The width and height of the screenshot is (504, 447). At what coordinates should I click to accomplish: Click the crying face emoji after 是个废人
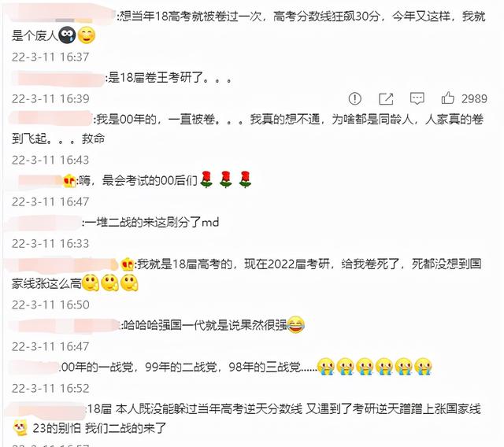point(67,35)
